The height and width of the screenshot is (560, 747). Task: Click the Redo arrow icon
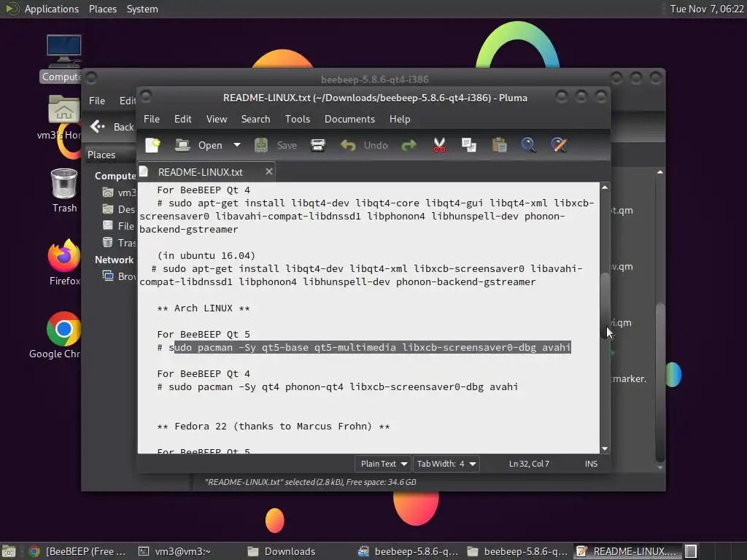pos(409,145)
